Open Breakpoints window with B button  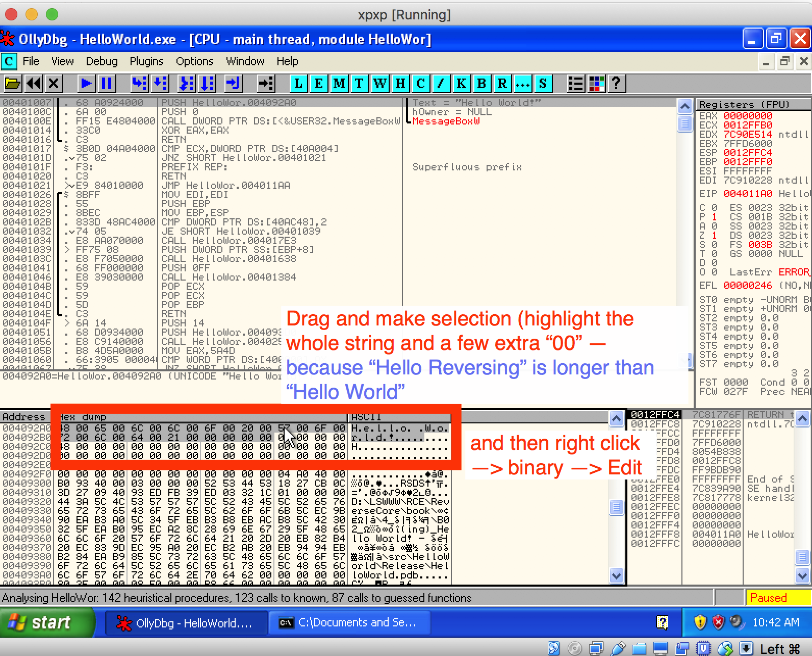(482, 83)
